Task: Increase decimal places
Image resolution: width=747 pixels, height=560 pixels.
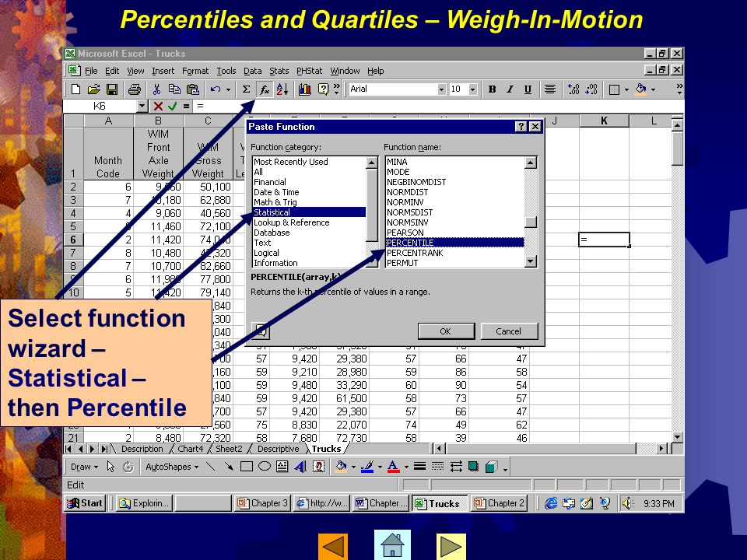Action: 573,89
